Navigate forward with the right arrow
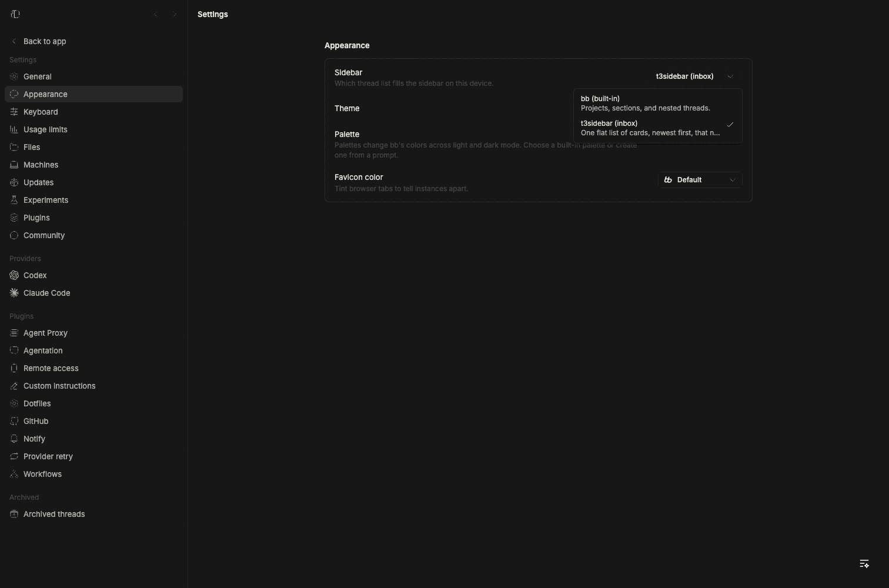The width and height of the screenshot is (889, 588). [x=175, y=14]
